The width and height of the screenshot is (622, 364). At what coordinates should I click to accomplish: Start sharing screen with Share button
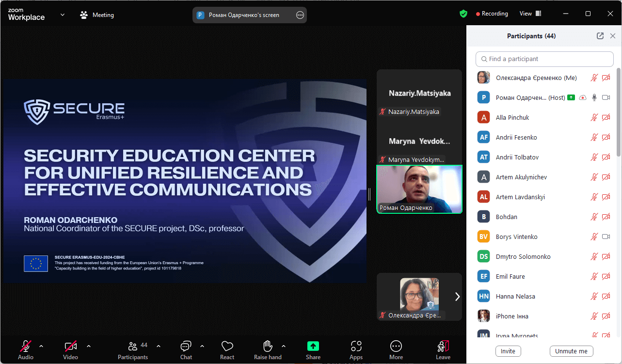point(313,350)
